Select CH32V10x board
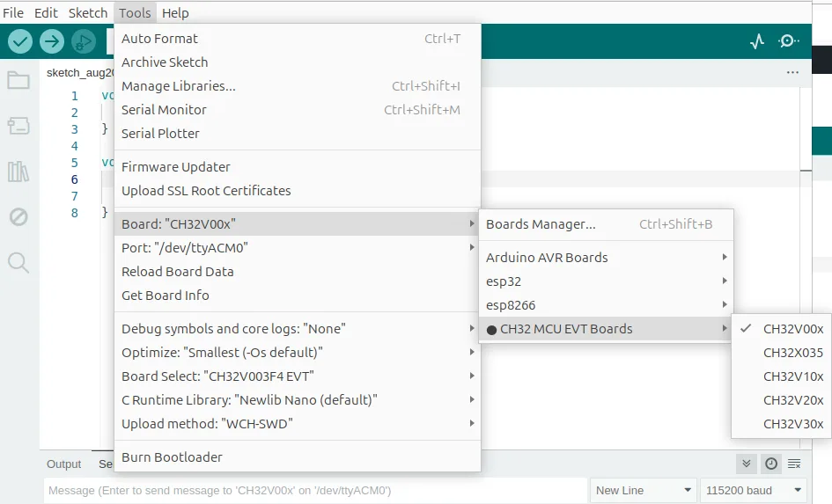 click(x=782, y=376)
